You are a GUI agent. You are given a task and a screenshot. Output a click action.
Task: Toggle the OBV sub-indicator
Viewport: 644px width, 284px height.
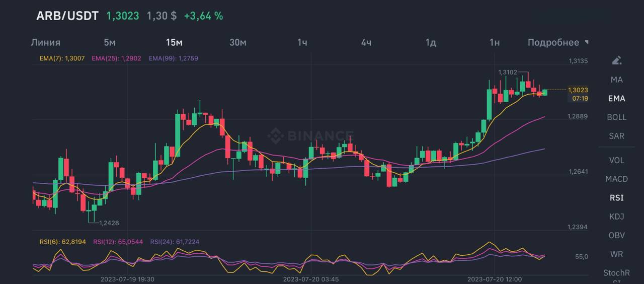[616, 235]
